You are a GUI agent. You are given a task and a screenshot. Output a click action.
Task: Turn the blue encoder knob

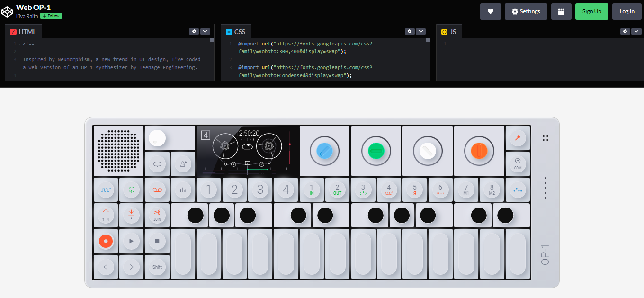324,151
